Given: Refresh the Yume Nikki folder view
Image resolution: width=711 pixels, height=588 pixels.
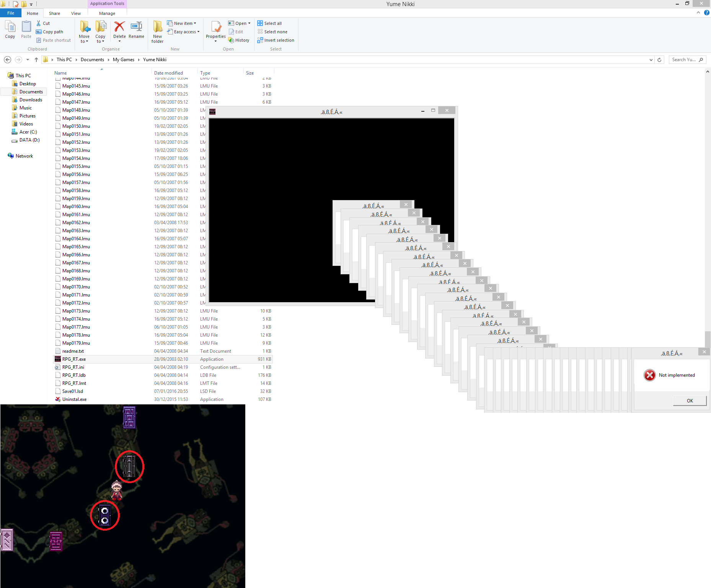Looking at the screenshot, I should 659,60.
